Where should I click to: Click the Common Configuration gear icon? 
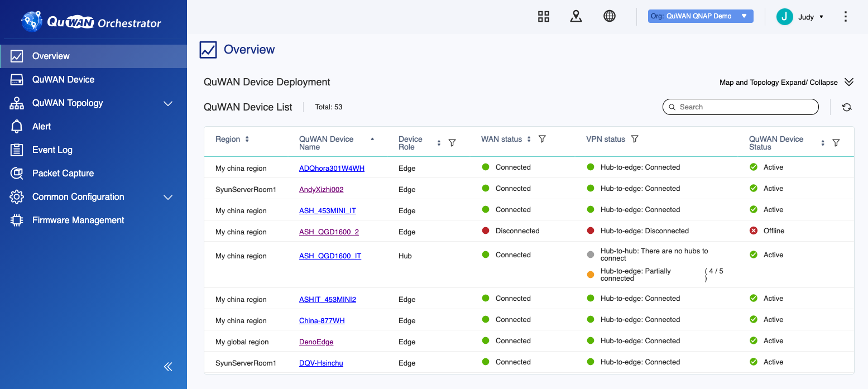[17, 197]
